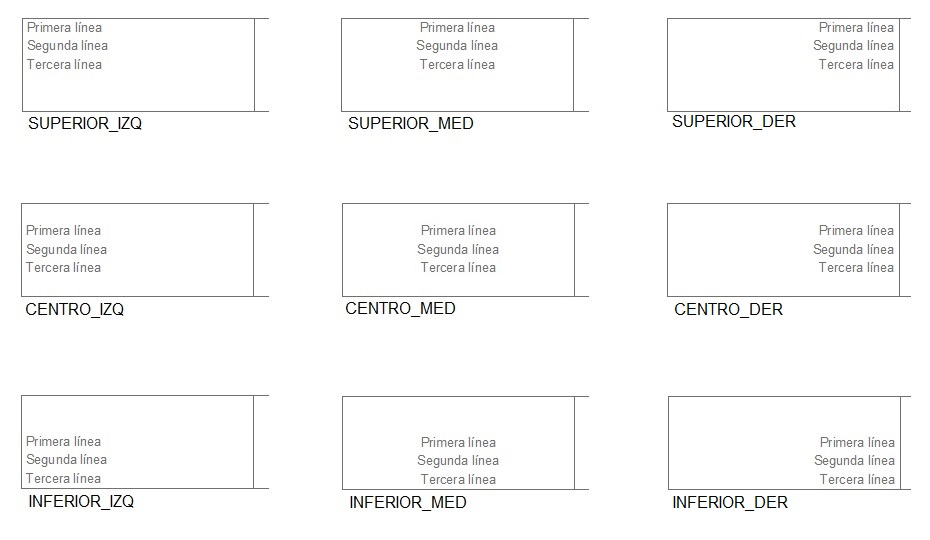Select the top-left aligned text box

click(138, 65)
